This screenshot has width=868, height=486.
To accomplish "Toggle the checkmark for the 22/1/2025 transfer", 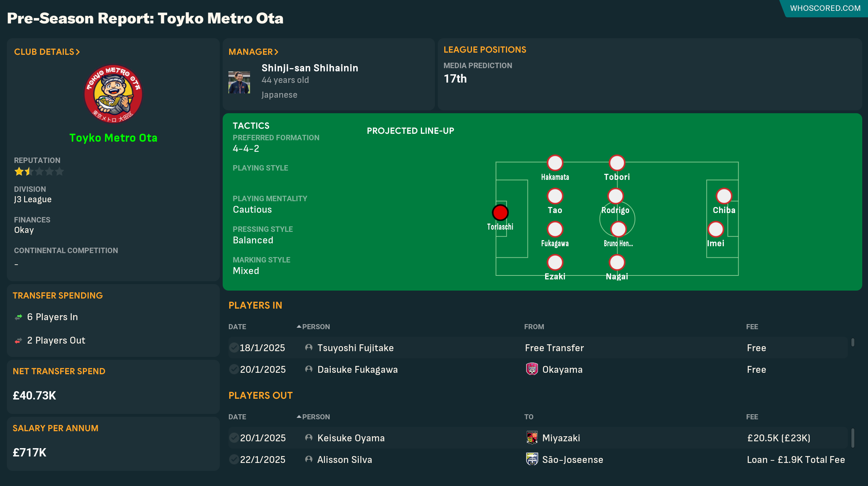I will [233, 459].
